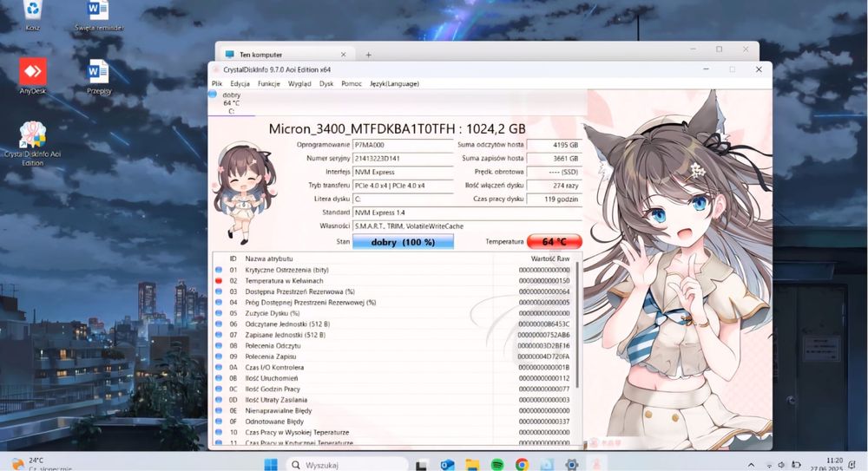Select row Dostępna Przestrzeń Rezerwowa (%)
This screenshot has height=471, width=868.
tap(393, 291)
